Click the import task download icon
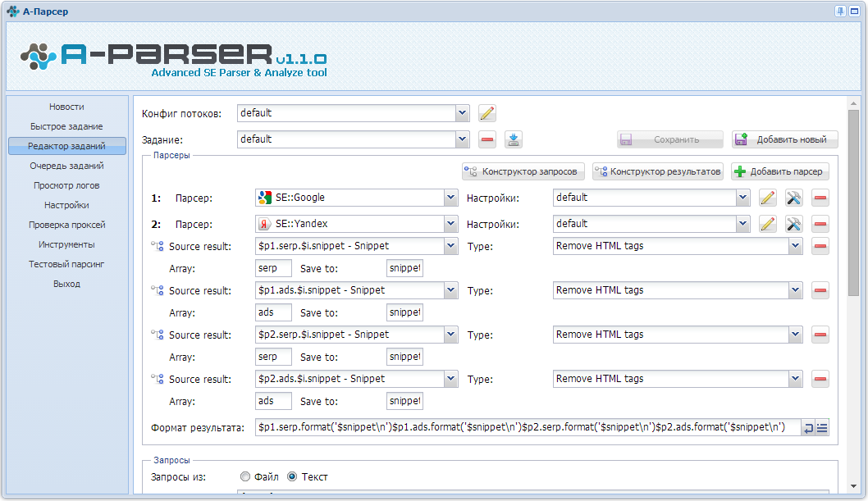The width and height of the screenshot is (868, 501). pyautogui.click(x=514, y=139)
